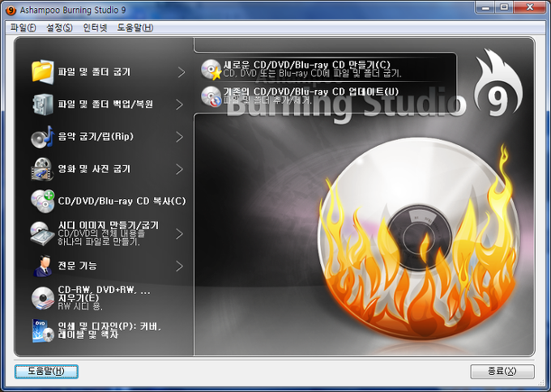Open the 도움말(H) menu in menu bar

point(135,28)
